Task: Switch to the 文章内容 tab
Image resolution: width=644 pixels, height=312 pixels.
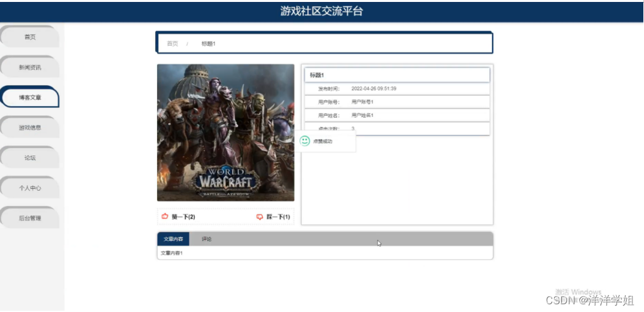Action: click(x=173, y=239)
